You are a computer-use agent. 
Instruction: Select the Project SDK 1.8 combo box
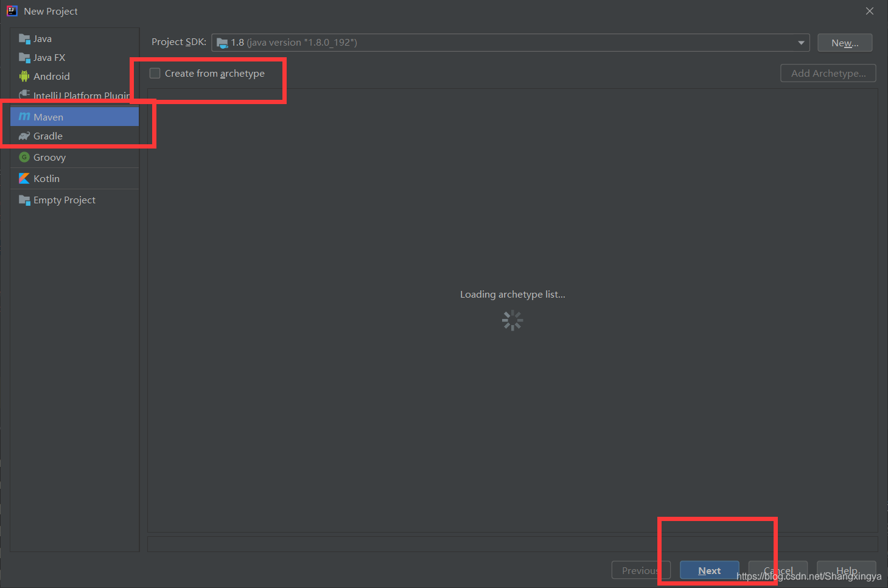tap(511, 43)
